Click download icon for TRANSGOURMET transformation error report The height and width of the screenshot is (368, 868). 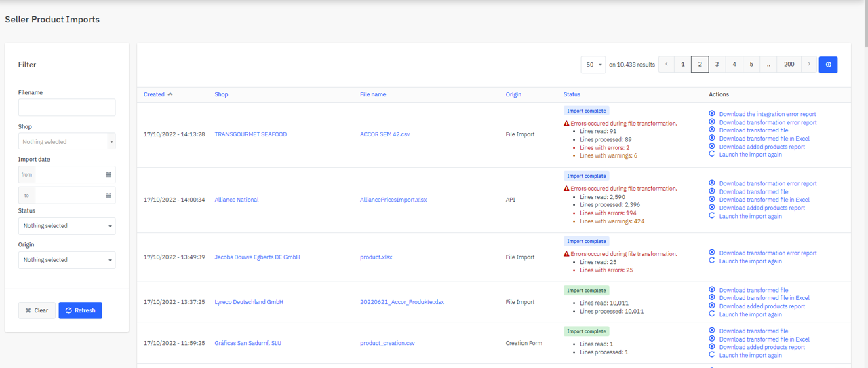(712, 122)
